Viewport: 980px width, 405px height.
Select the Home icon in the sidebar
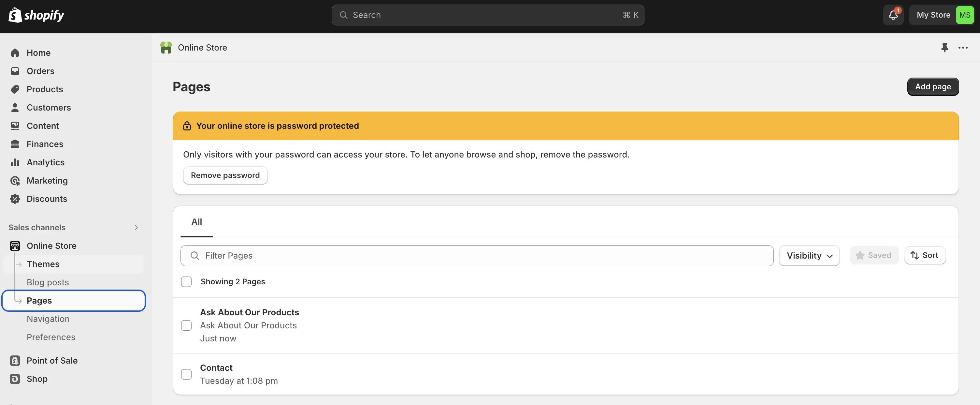tap(15, 52)
